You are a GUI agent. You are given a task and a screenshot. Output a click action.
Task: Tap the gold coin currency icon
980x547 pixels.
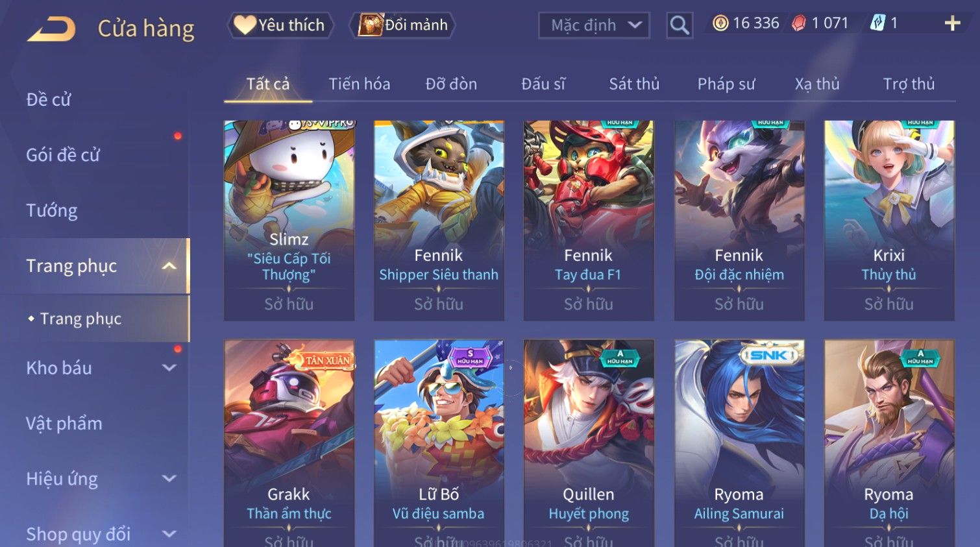[720, 23]
